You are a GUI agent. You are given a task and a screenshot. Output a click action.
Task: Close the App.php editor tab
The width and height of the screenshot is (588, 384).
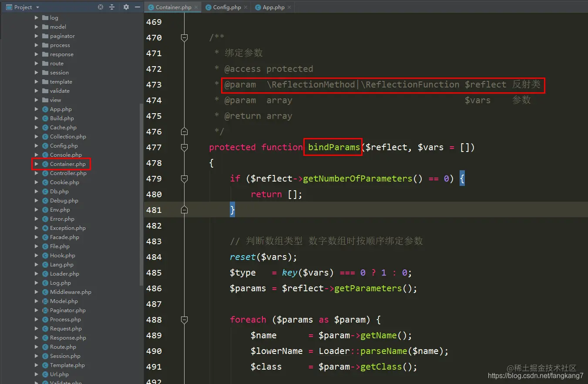[x=289, y=7]
